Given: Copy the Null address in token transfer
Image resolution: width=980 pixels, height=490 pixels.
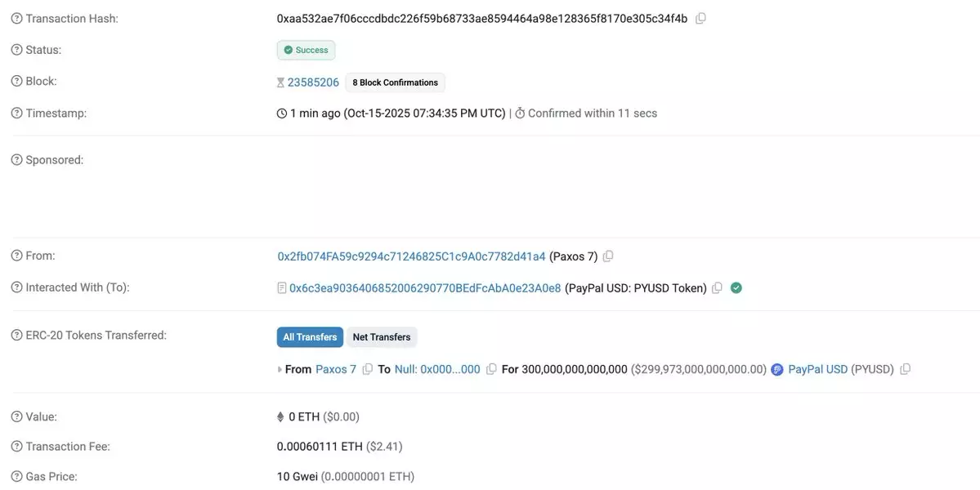Looking at the screenshot, I should pyautogui.click(x=491, y=369).
